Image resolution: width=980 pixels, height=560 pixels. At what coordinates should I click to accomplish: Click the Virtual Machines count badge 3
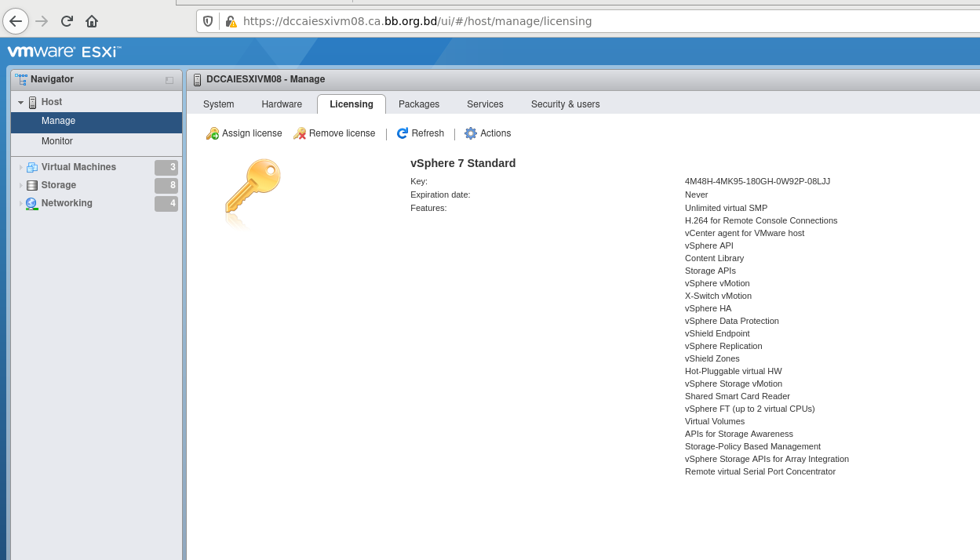(166, 167)
